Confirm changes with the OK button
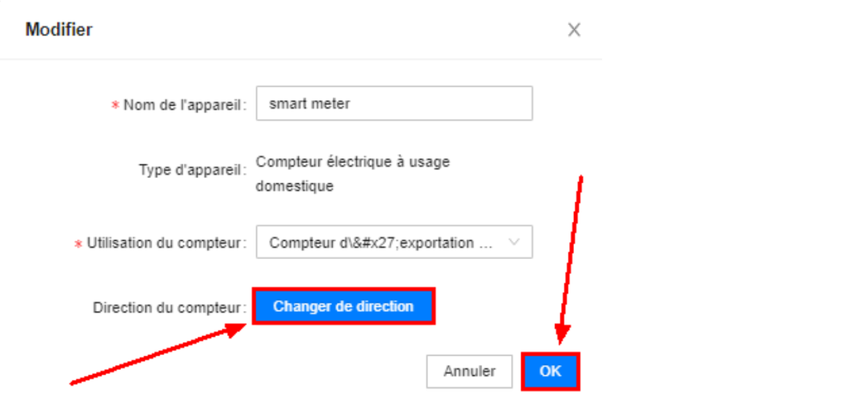Viewport: 868px width, 418px height. click(x=550, y=371)
